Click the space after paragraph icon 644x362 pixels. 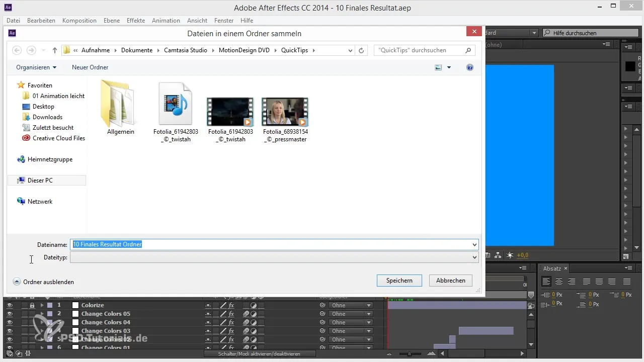tap(581, 304)
